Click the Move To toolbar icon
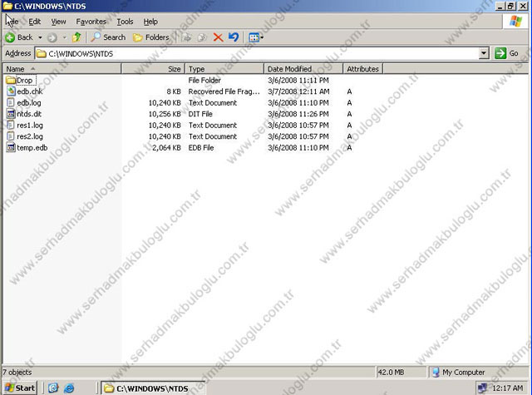The height and width of the screenshot is (395, 532). pyautogui.click(x=186, y=37)
